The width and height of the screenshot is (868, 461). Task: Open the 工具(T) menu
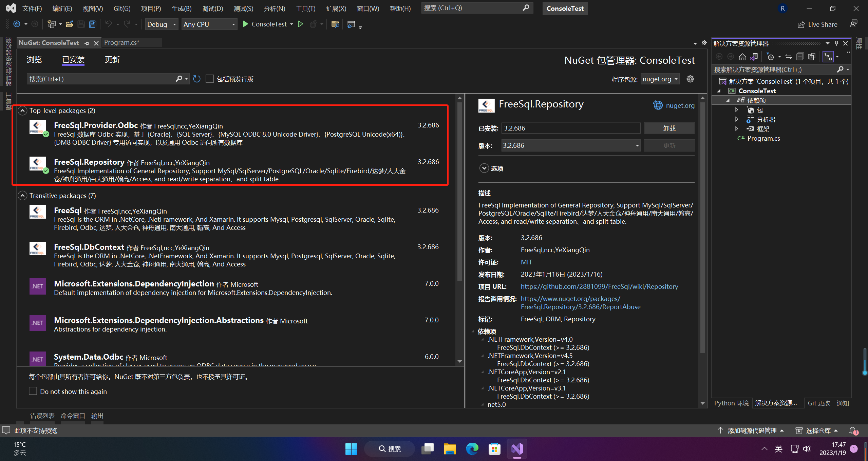click(x=305, y=8)
